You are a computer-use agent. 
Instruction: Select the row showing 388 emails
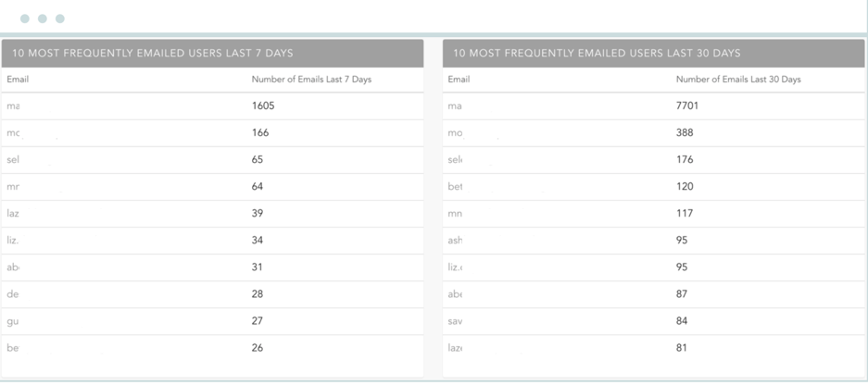click(654, 133)
